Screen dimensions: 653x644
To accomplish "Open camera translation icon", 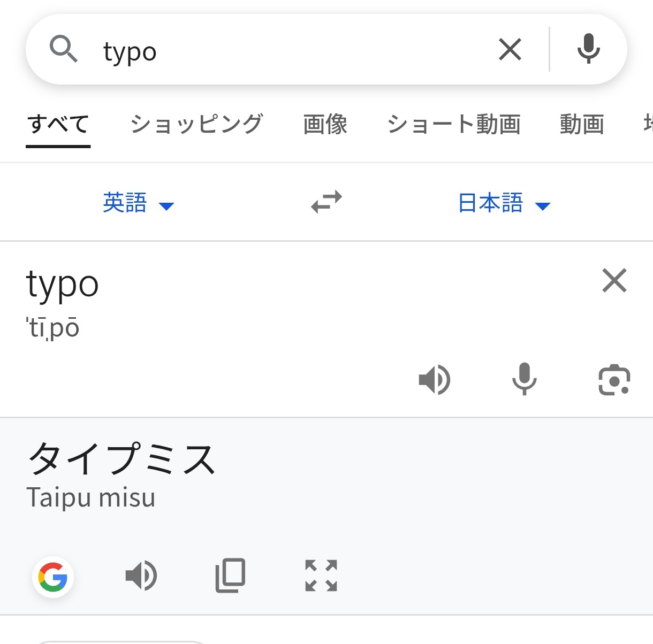I will point(614,380).
